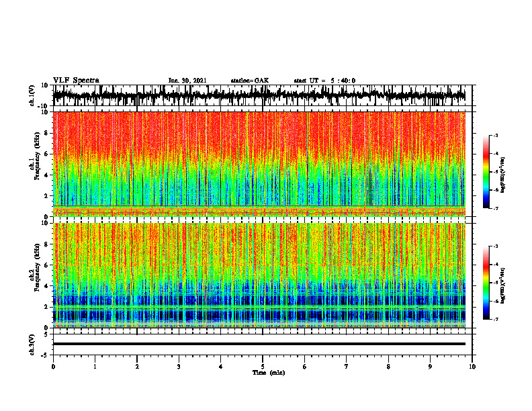Click the time axis tick label '0'
This screenshot has width=532, height=411.
pos(53,367)
